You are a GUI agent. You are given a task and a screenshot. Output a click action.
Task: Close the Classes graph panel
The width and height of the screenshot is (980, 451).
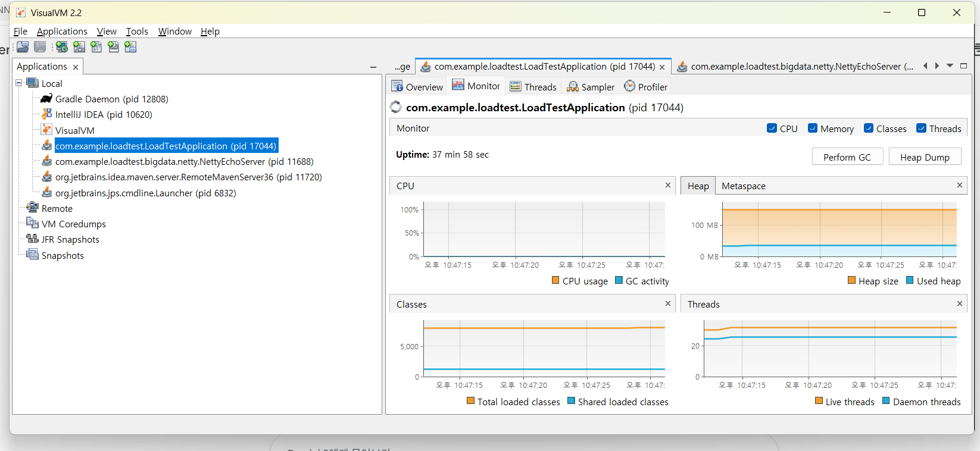point(668,303)
